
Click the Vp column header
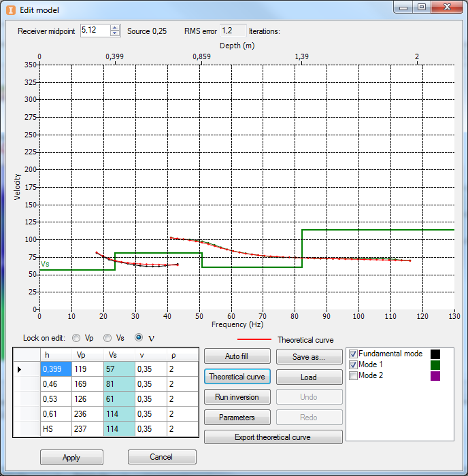coord(88,355)
